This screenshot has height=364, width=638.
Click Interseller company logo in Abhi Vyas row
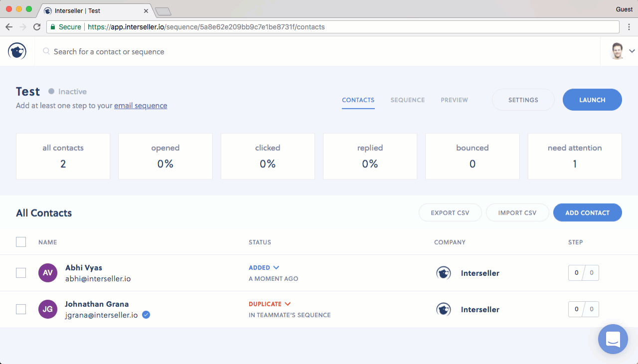pyautogui.click(x=444, y=273)
